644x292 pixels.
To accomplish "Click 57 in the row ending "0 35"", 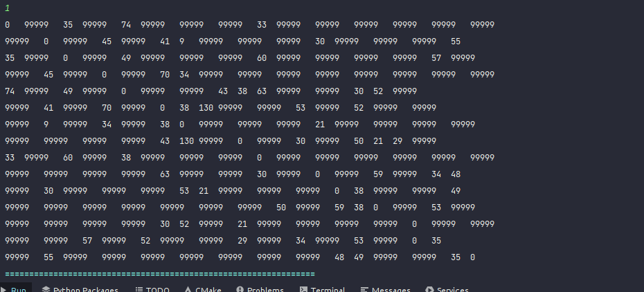I will tap(87, 241).
